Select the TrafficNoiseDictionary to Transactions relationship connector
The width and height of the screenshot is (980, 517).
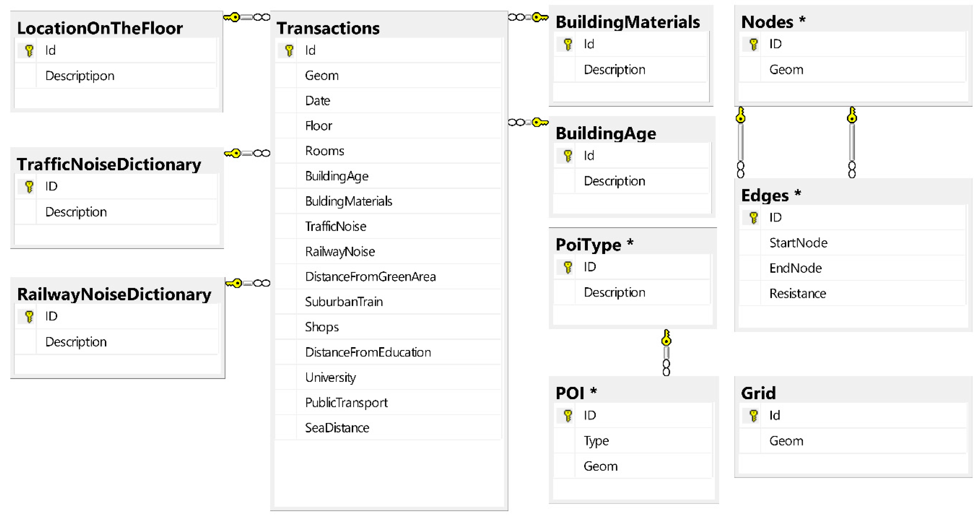(247, 153)
